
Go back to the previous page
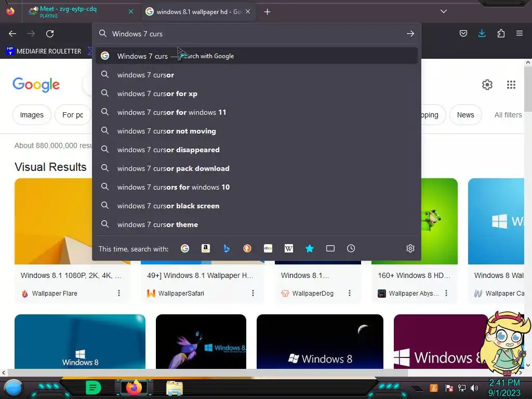(12, 34)
